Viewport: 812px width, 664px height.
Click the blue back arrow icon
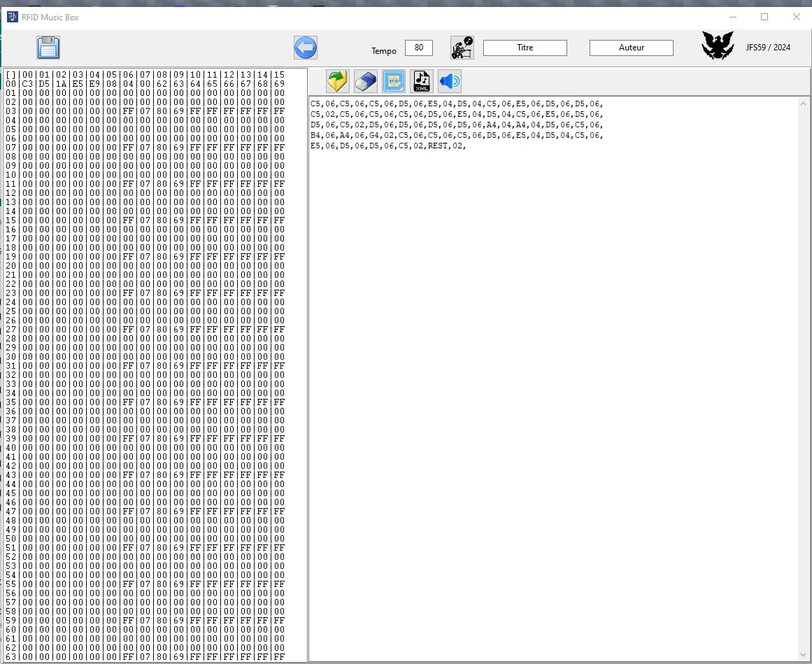306,48
